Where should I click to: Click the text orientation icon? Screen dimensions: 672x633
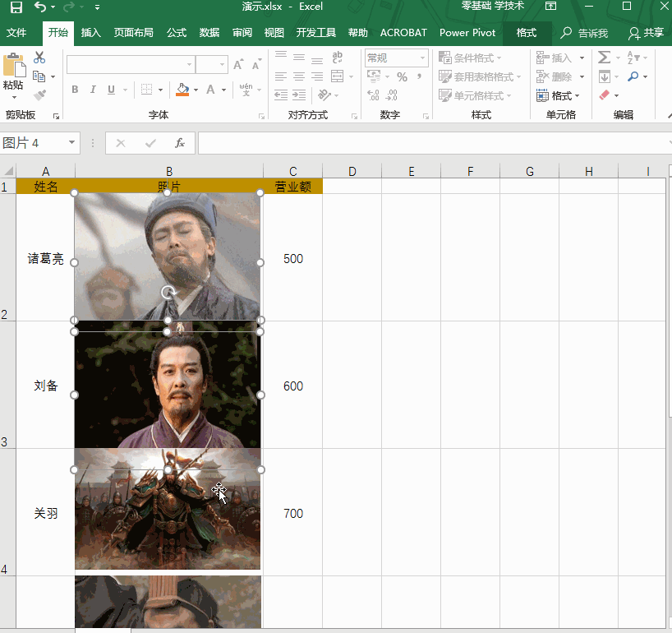point(324,95)
